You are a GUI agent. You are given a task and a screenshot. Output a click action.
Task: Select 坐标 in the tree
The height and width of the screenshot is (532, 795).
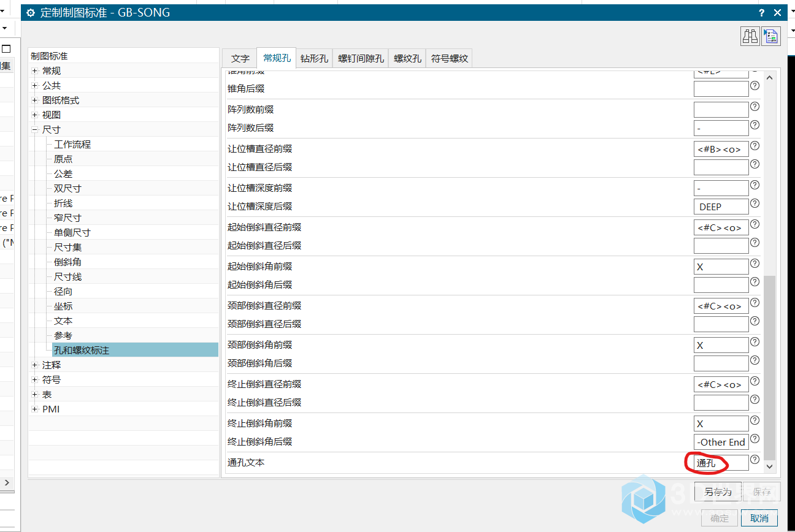[63, 306]
